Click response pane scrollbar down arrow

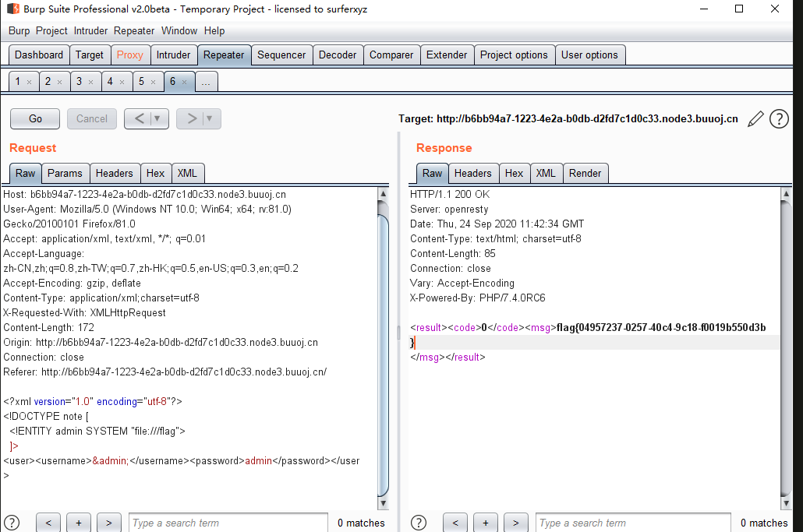(x=786, y=504)
